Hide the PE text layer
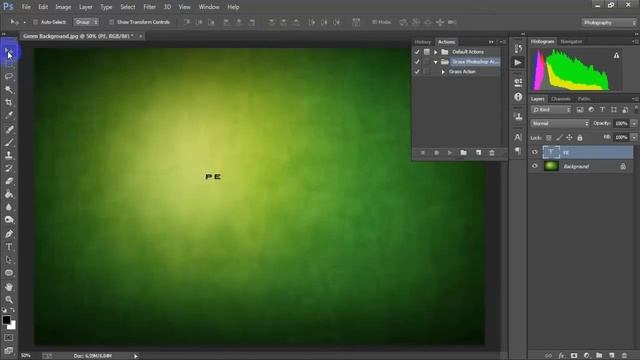The height and width of the screenshot is (360, 640). [535, 152]
